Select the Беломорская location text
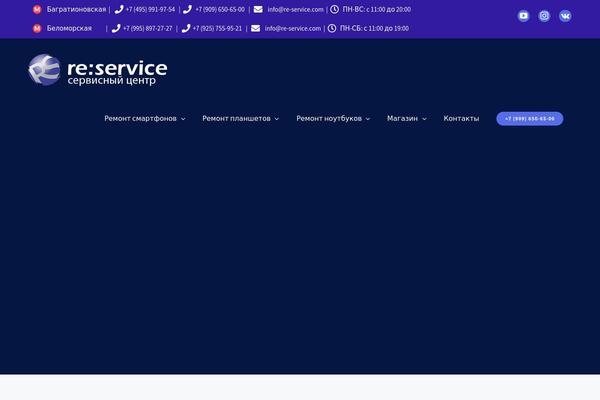Screen dimensions: 600x400 click(x=69, y=28)
